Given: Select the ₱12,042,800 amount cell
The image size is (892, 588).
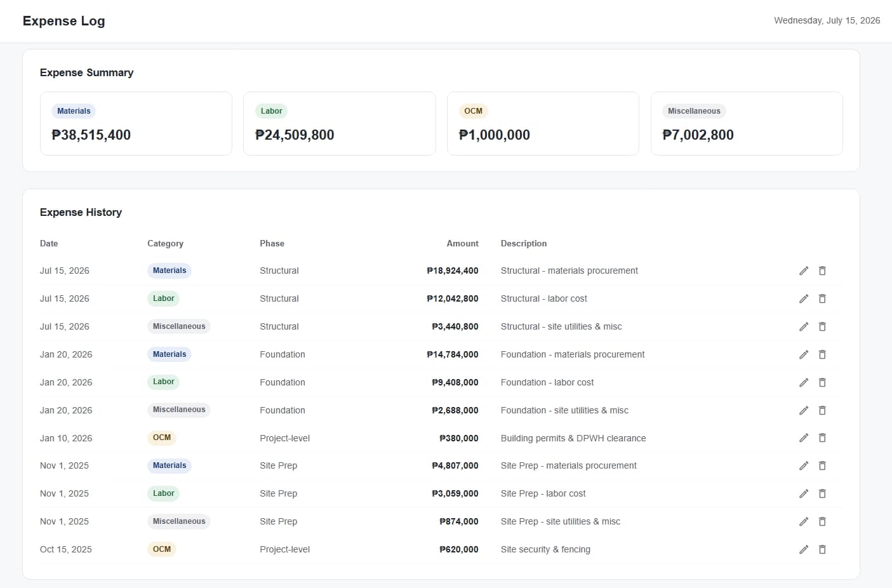Looking at the screenshot, I should [x=453, y=298].
